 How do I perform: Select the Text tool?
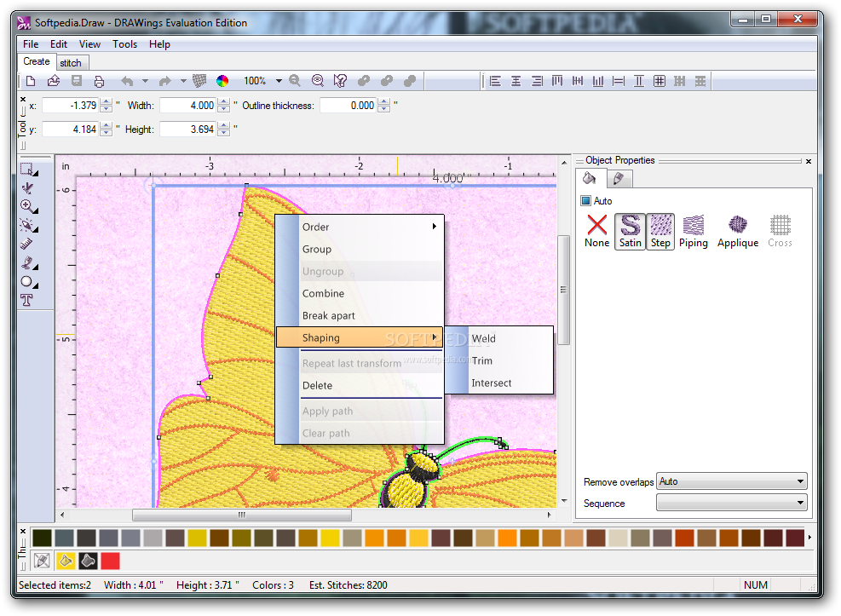click(26, 300)
